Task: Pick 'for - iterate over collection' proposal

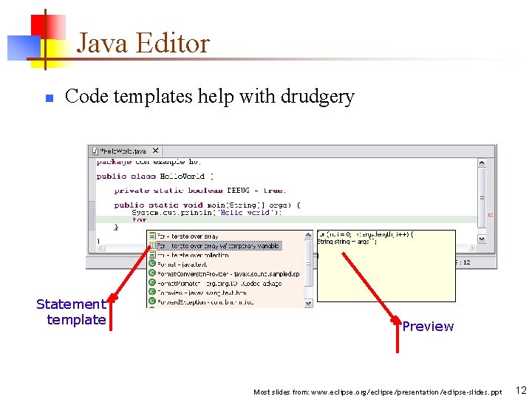Action: click(x=193, y=255)
